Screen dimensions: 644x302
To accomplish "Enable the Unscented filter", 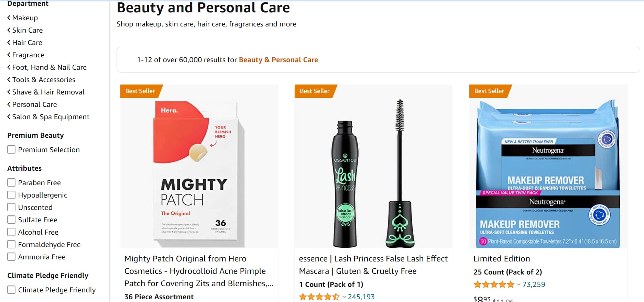I will pos(11,207).
